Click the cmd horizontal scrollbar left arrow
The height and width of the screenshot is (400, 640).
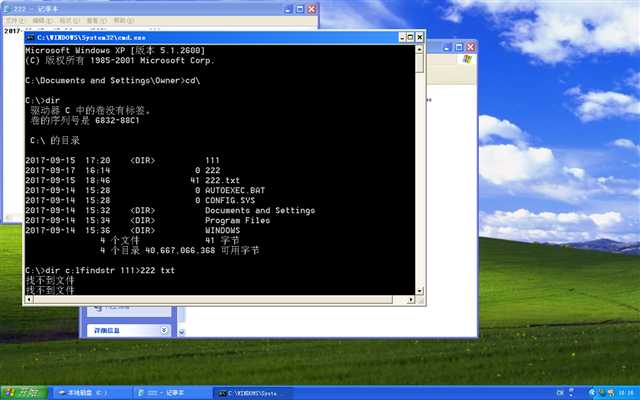(29, 300)
